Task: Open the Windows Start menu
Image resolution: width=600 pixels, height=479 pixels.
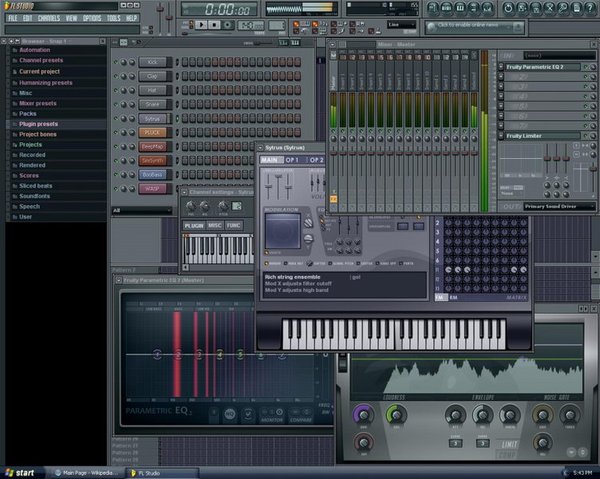Action: click(x=22, y=472)
